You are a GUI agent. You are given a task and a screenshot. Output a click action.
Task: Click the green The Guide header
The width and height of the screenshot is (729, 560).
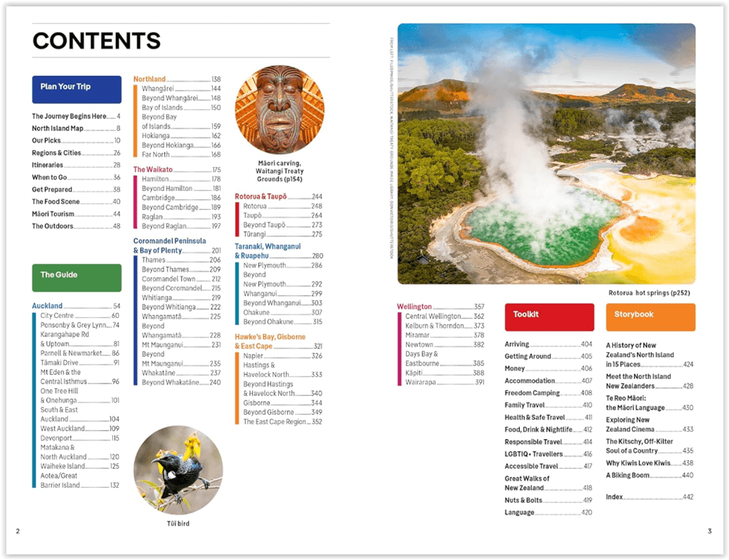[x=77, y=277]
